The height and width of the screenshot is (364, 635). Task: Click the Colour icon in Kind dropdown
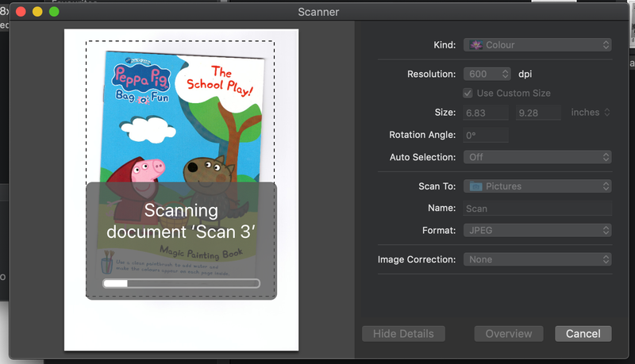(x=476, y=45)
